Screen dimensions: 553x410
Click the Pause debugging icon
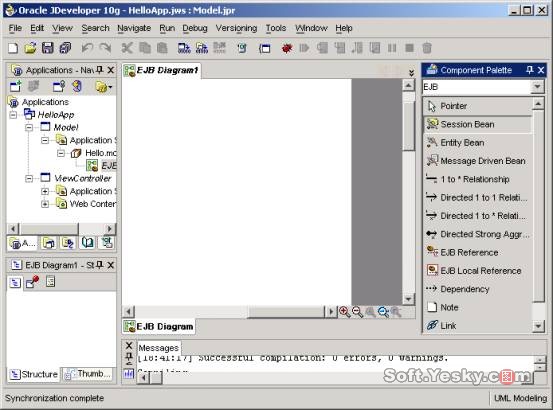(x=392, y=48)
